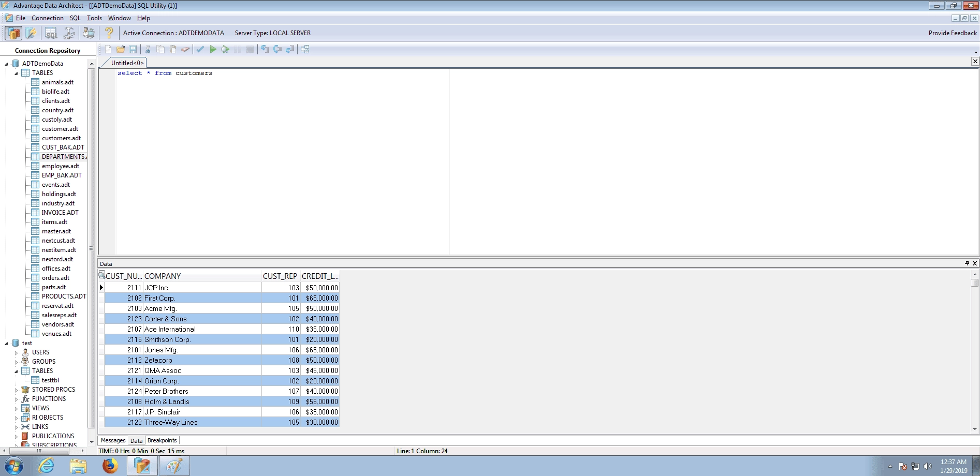Open the Connection menu
Viewport: 980px width, 476px height.
pyautogui.click(x=47, y=18)
